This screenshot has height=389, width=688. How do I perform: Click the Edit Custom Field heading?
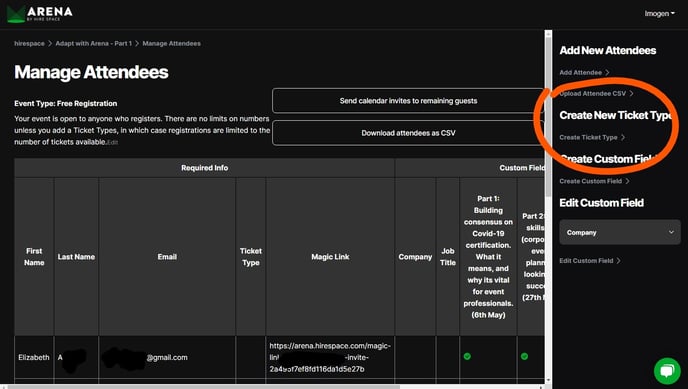click(x=602, y=203)
